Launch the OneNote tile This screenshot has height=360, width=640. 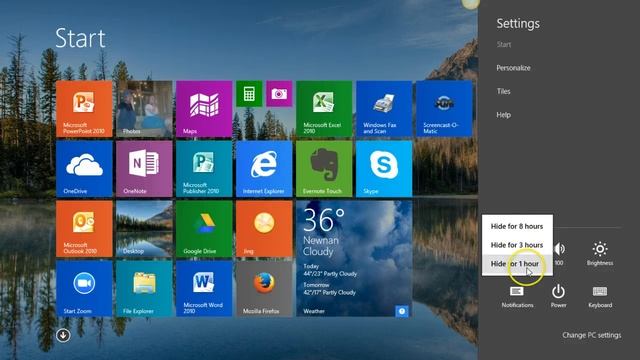click(144, 169)
